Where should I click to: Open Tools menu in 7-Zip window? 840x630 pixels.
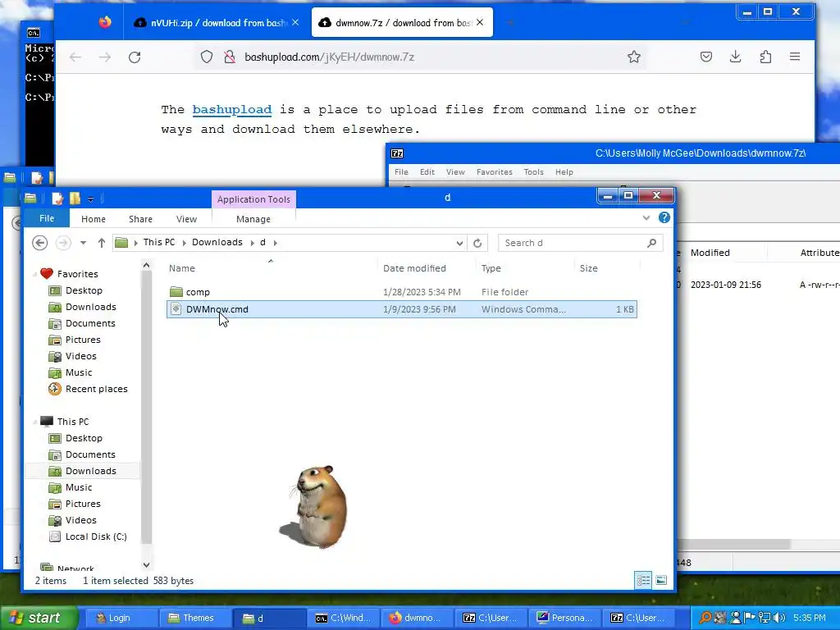pos(533,172)
